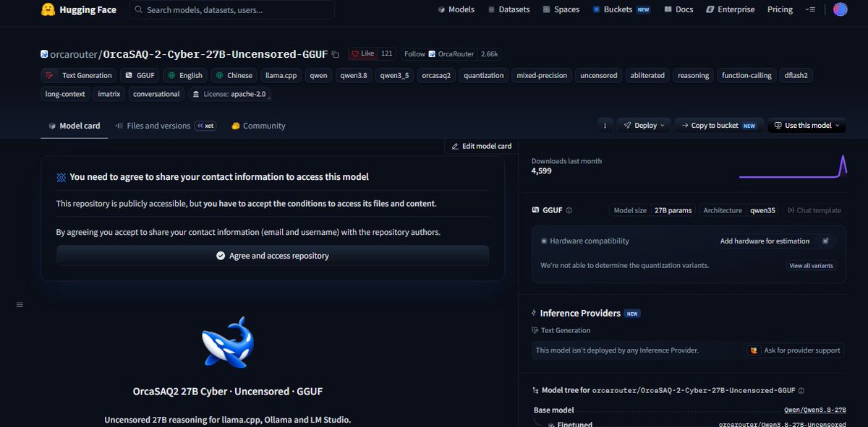Click the Hardware compatibility chip icon
Viewport: 868px width, 427px height.
point(545,241)
